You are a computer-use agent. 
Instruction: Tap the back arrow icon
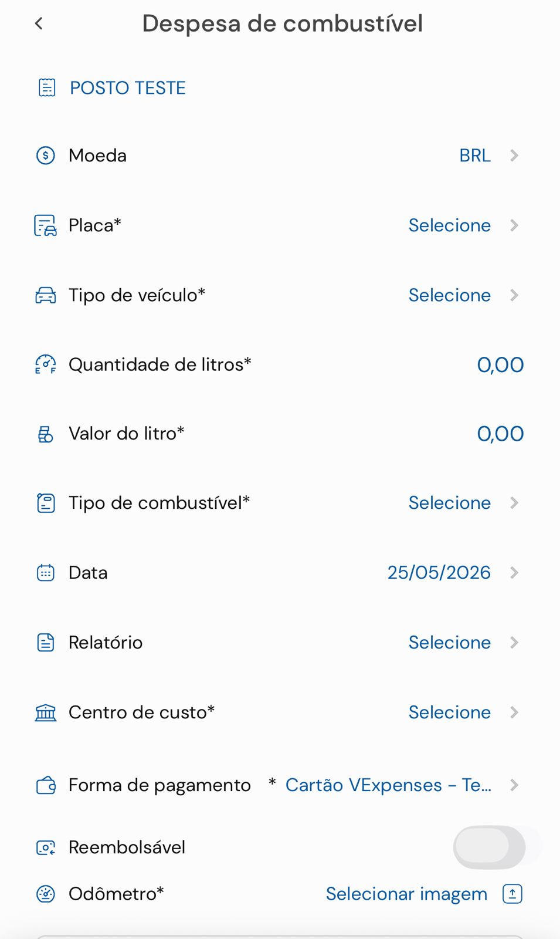click(39, 23)
